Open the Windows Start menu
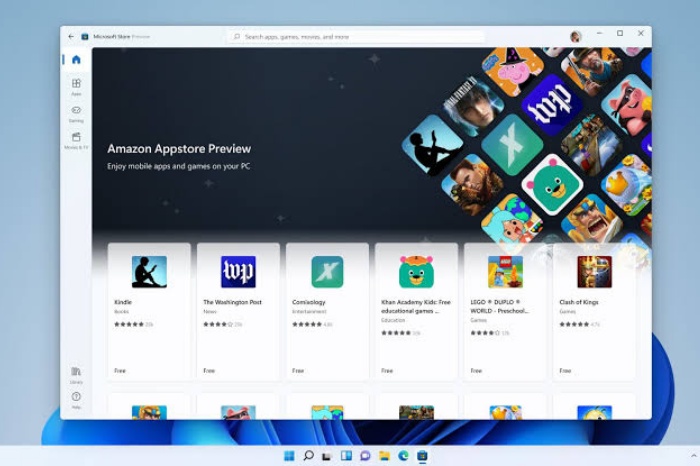700x466 pixels. pyautogui.click(x=289, y=456)
